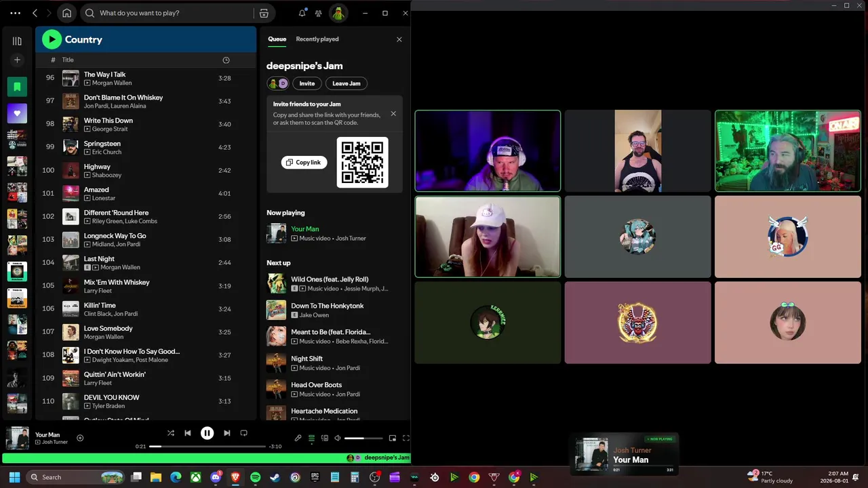Go back in Spotify navigation
The image size is (868, 488).
coord(35,13)
